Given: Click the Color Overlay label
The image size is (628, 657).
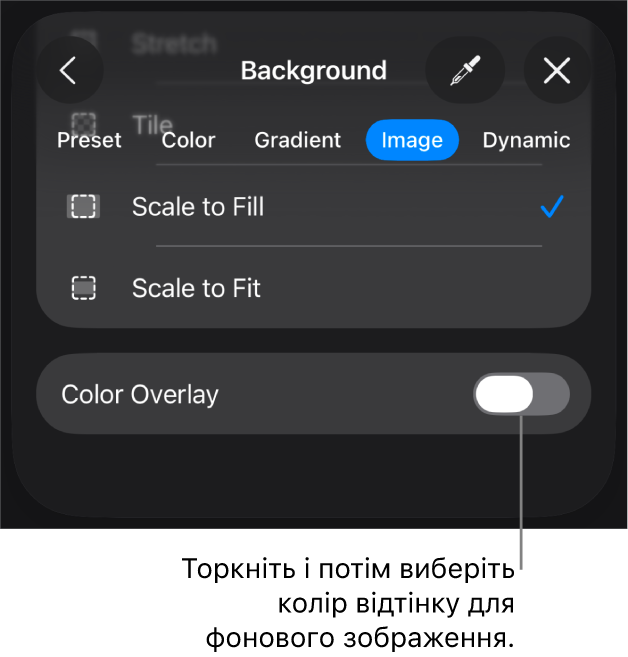Looking at the screenshot, I should coord(140,395).
